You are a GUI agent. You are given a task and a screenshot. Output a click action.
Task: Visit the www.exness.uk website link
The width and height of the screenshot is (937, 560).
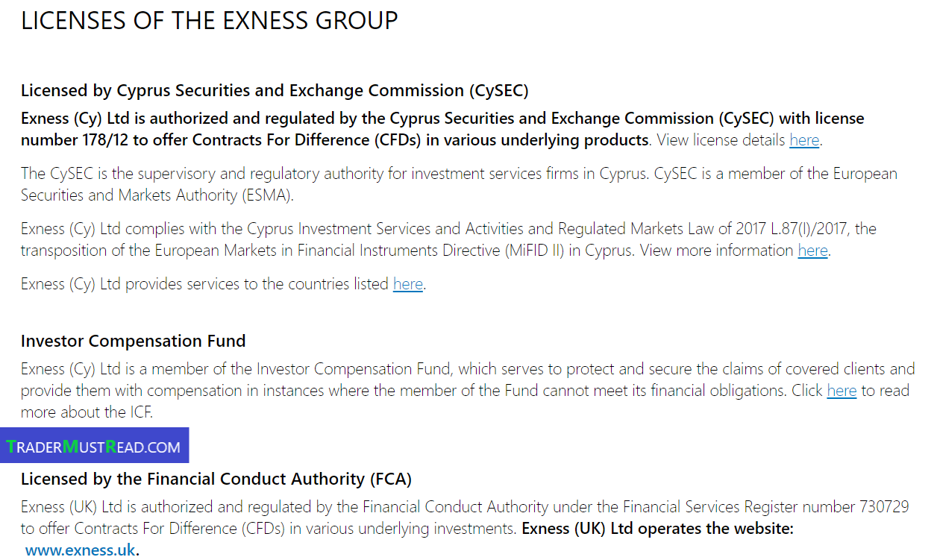point(81,551)
